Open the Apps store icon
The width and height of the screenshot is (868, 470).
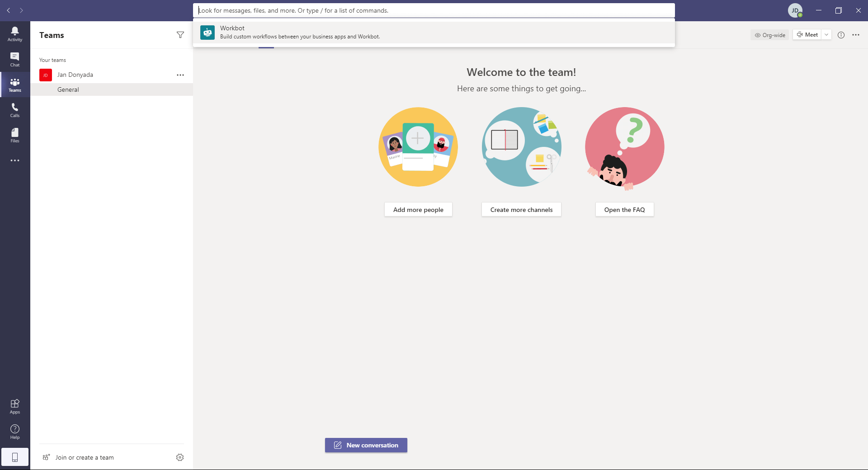(15, 406)
